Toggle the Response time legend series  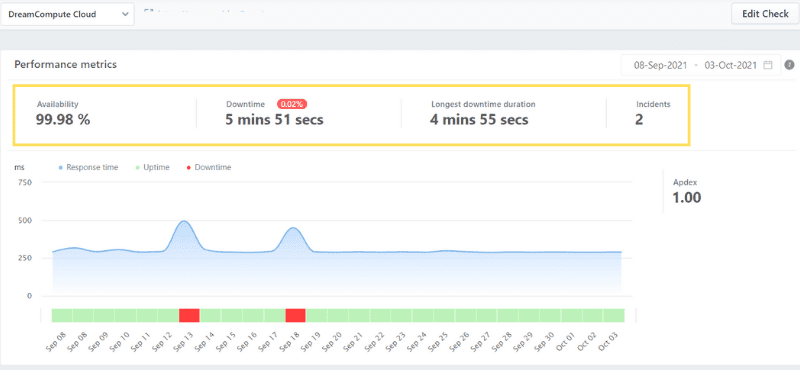(88, 167)
